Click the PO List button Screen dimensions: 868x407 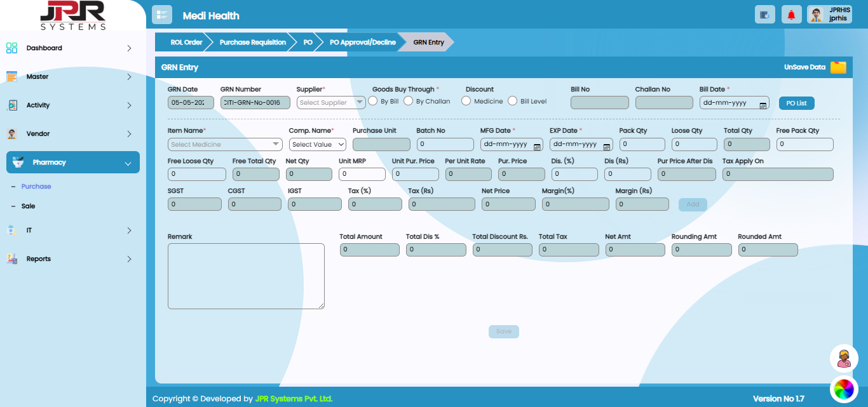coord(796,103)
